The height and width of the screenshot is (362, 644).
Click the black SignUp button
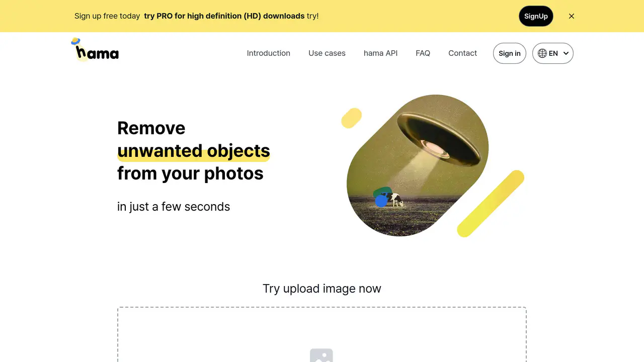pyautogui.click(x=536, y=16)
